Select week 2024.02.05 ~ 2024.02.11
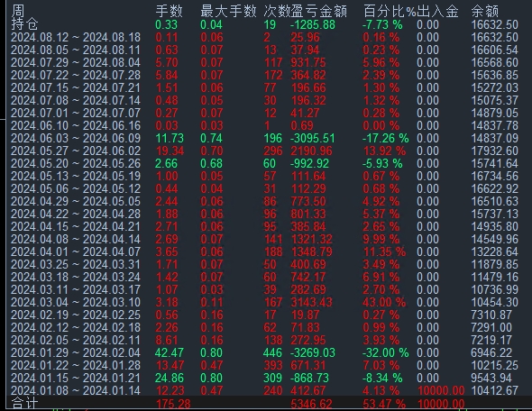The image size is (532, 411). [76, 340]
